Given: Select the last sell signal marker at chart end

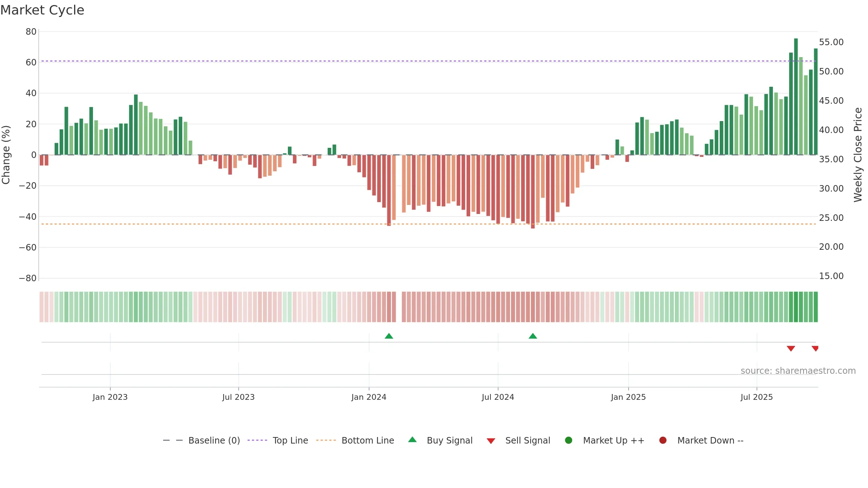Looking at the screenshot, I should [815, 348].
